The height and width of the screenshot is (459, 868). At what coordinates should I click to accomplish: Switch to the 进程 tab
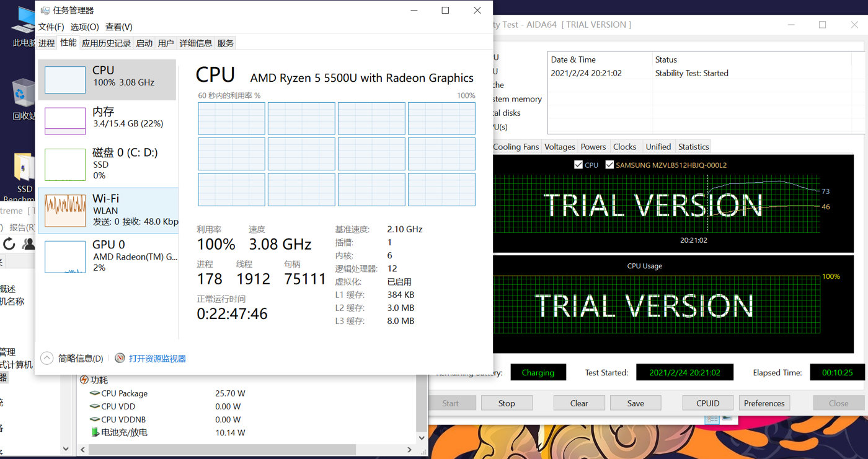(x=46, y=43)
